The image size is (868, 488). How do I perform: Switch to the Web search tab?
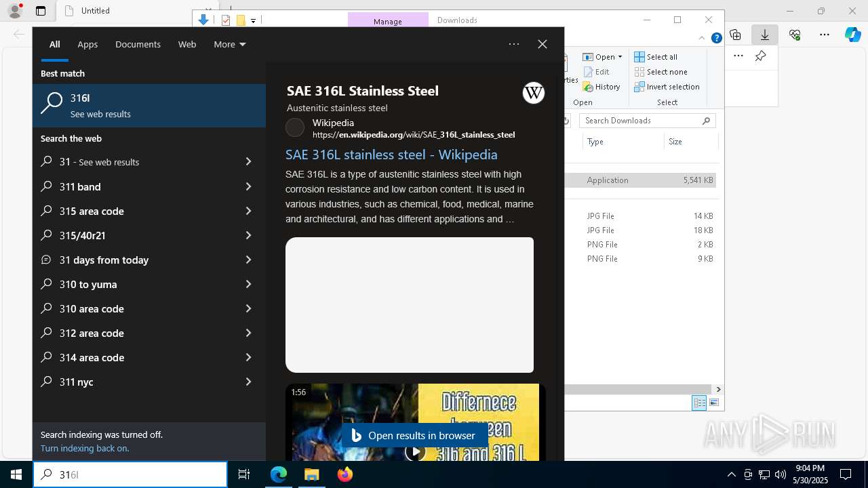[187, 44]
